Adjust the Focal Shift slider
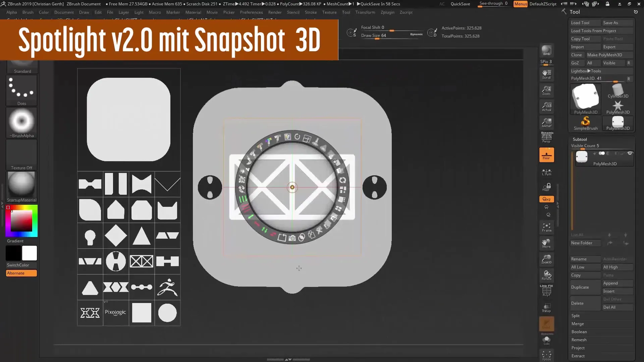This screenshot has height=362, width=644. [391, 28]
